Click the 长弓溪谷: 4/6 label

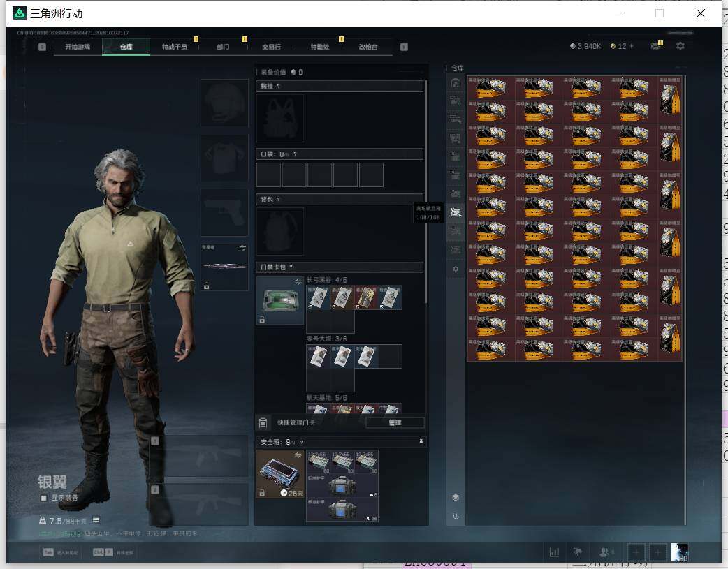click(x=326, y=280)
